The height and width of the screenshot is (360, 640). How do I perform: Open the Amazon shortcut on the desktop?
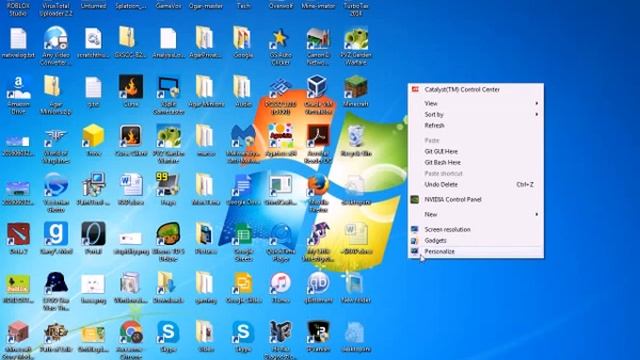click(18, 87)
